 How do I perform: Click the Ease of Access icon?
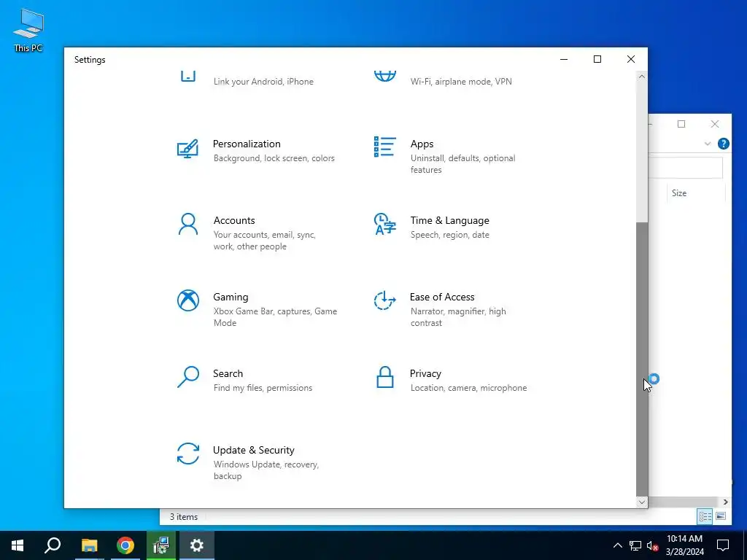tap(384, 300)
